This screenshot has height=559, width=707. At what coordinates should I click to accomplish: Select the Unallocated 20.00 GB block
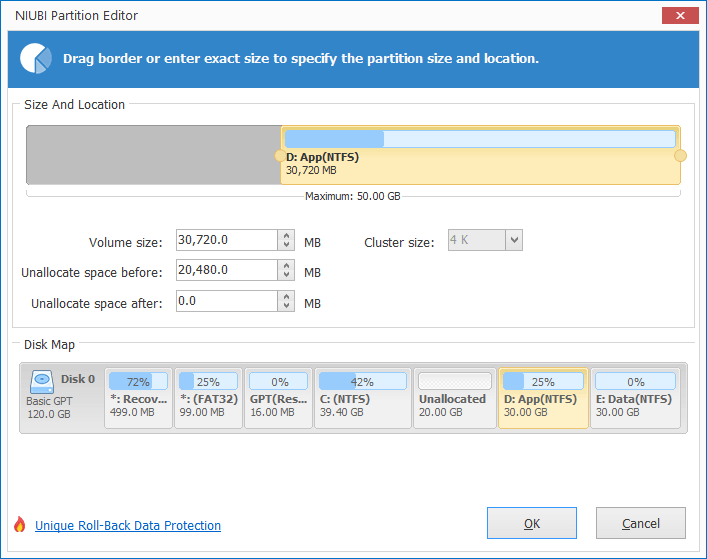tap(454, 398)
